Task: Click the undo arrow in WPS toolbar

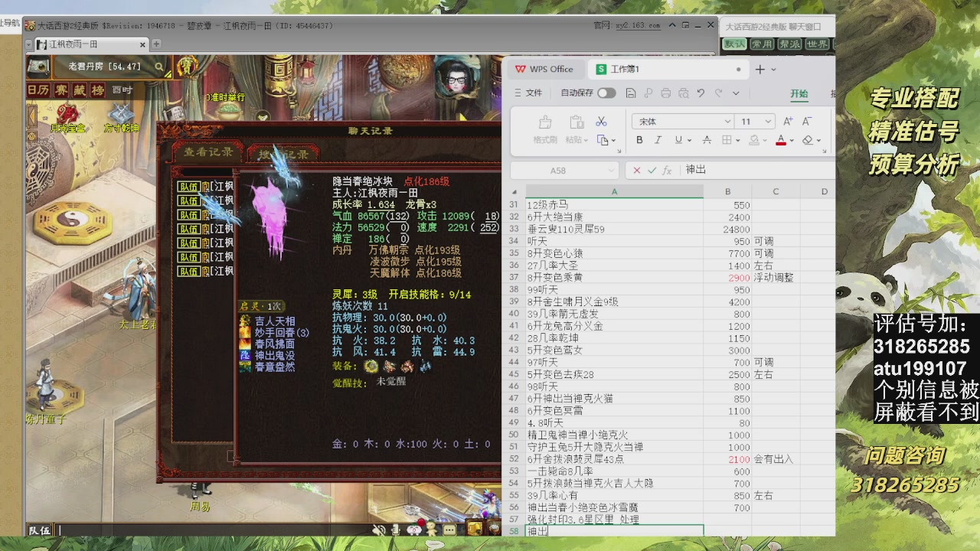Action: (x=701, y=93)
